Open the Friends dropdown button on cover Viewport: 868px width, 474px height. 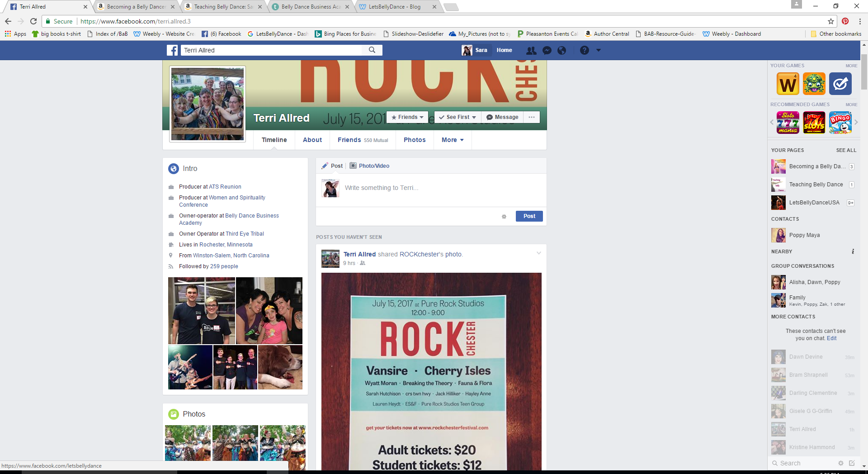pyautogui.click(x=407, y=117)
